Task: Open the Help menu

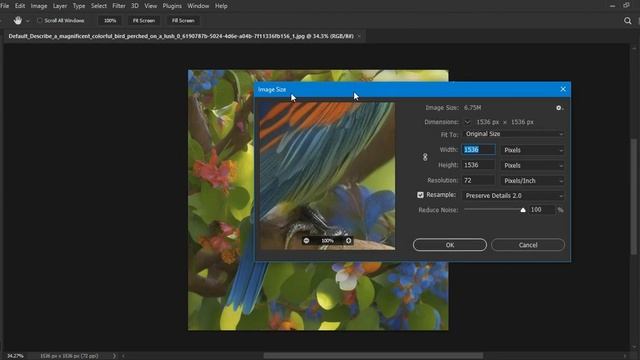Action: (221, 6)
